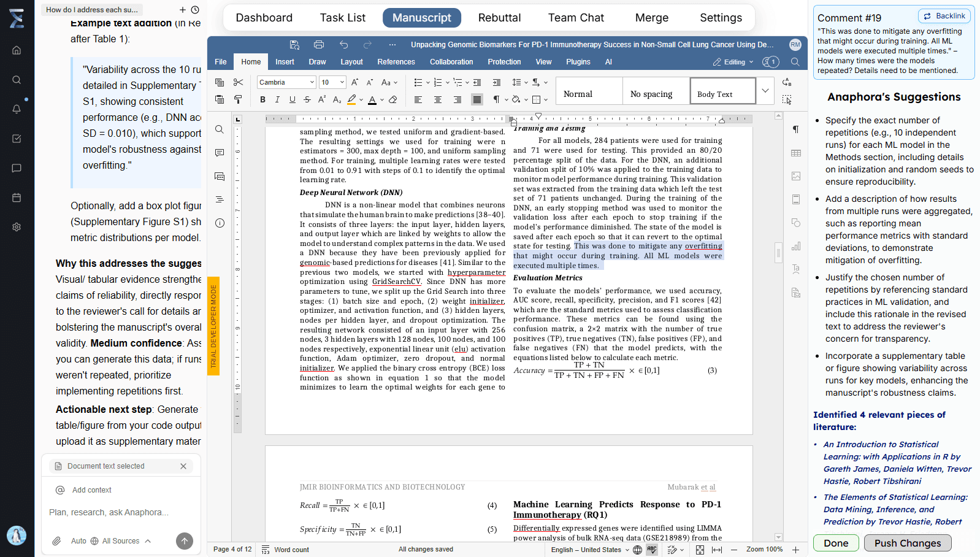Click the Done button
This screenshot has height=557, width=980.
(836, 543)
